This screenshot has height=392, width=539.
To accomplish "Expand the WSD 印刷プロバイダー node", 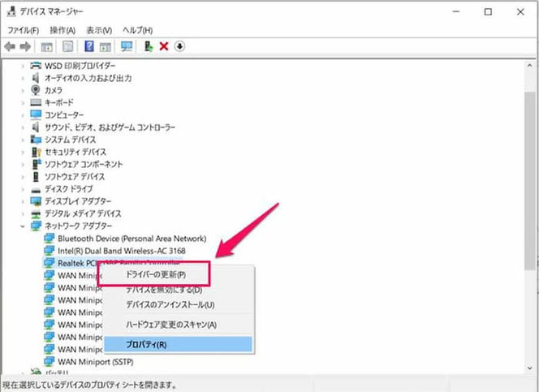I will click(23, 65).
